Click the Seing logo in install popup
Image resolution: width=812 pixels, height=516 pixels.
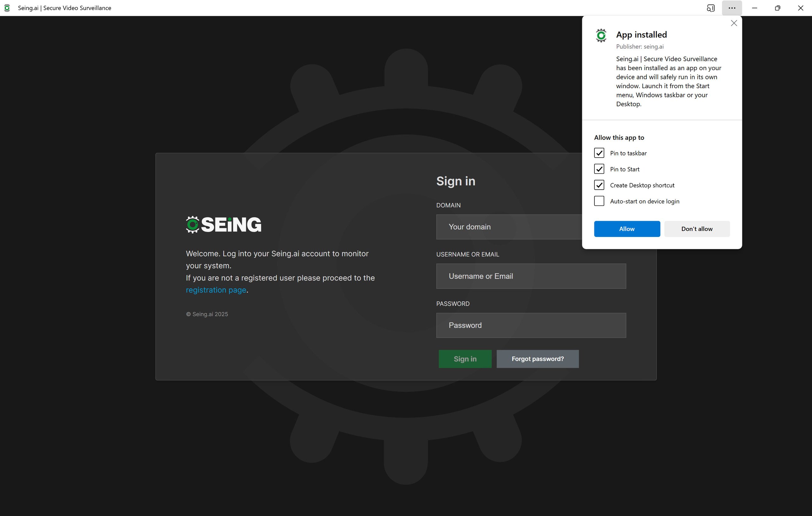point(601,36)
